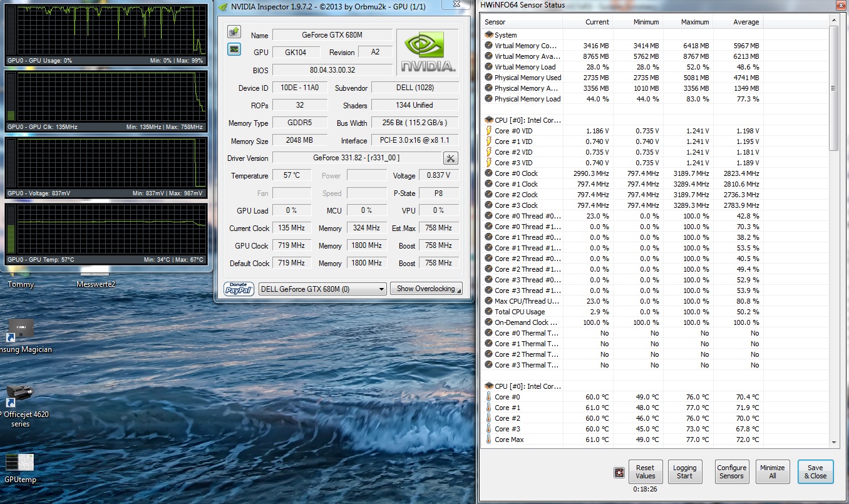Select the Virtual Memory Load row
The height and width of the screenshot is (504, 849).
(655, 67)
